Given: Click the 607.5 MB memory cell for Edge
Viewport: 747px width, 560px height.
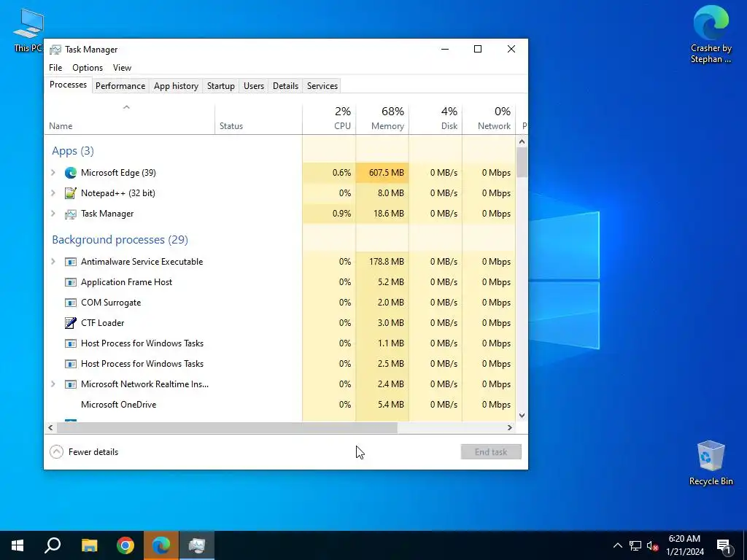Looking at the screenshot, I should click(382, 173).
